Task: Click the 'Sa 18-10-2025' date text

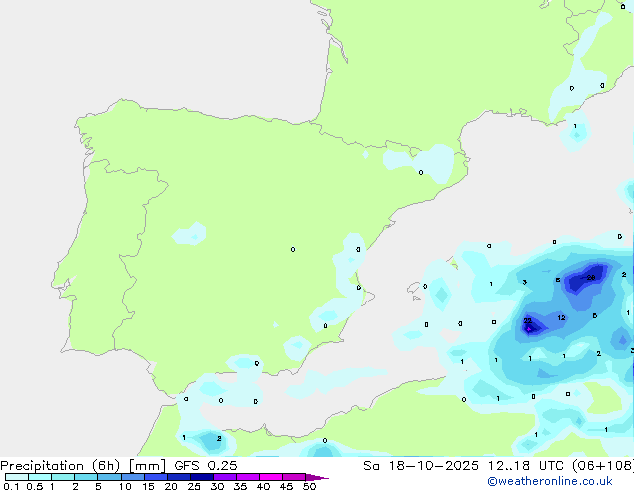Action: [421, 466]
